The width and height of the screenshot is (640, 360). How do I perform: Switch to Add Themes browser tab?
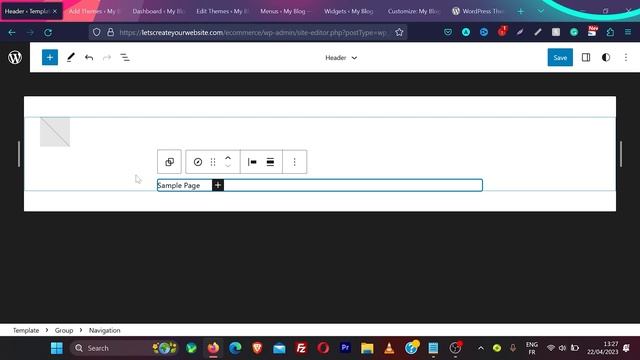pyautogui.click(x=94, y=11)
